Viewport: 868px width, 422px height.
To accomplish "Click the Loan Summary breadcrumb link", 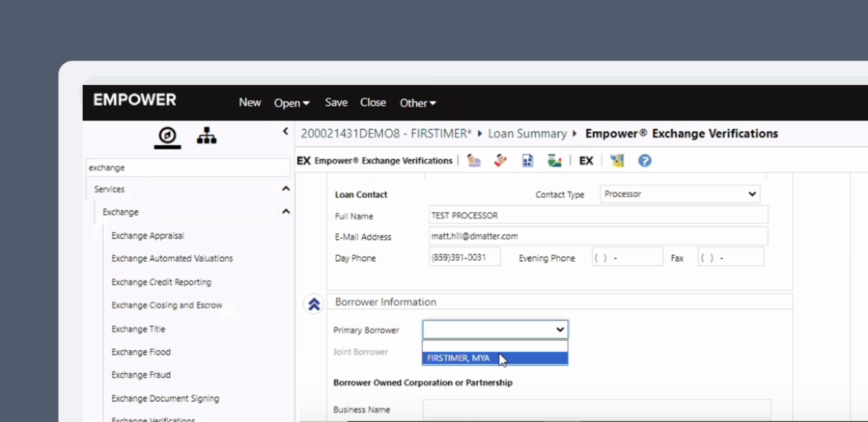I will (527, 133).
